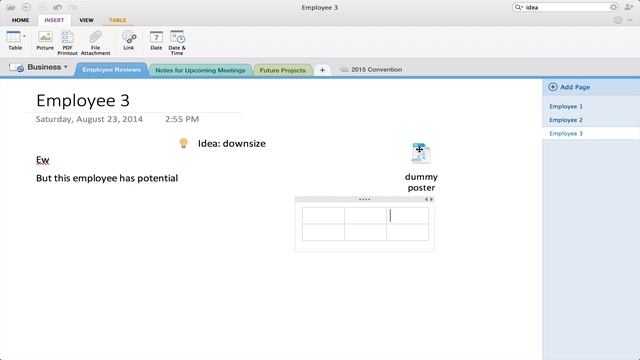Click the bottom left table cell

323,232
